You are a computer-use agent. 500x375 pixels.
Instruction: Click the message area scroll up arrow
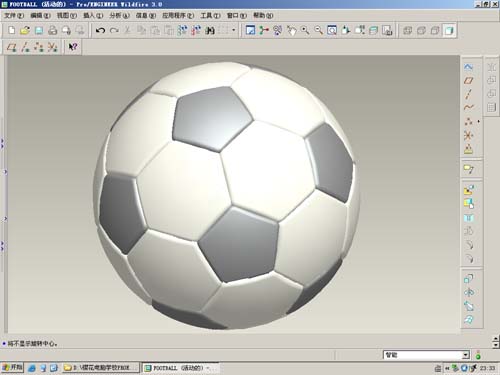click(x=496, y=339)
